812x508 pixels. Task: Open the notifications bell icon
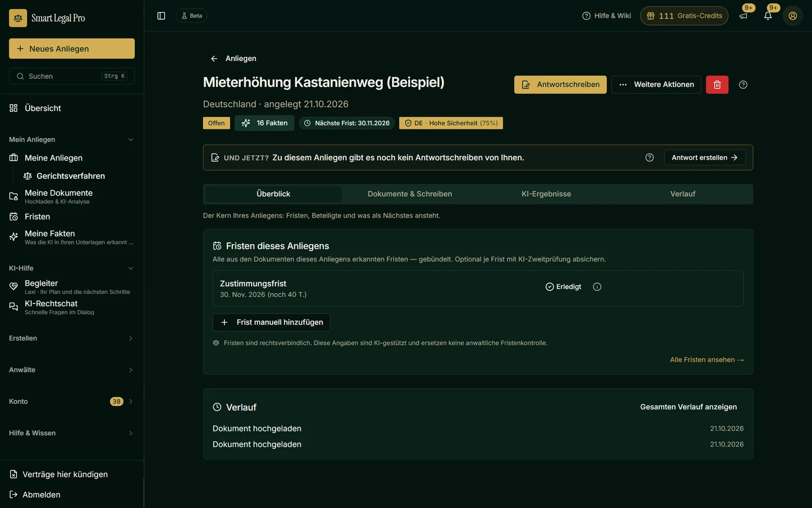point(768,16)
